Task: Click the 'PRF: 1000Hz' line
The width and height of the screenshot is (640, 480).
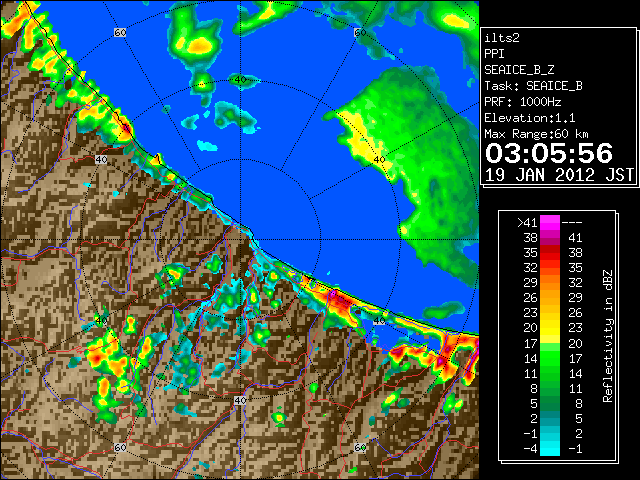Action: tap(523, 102)
